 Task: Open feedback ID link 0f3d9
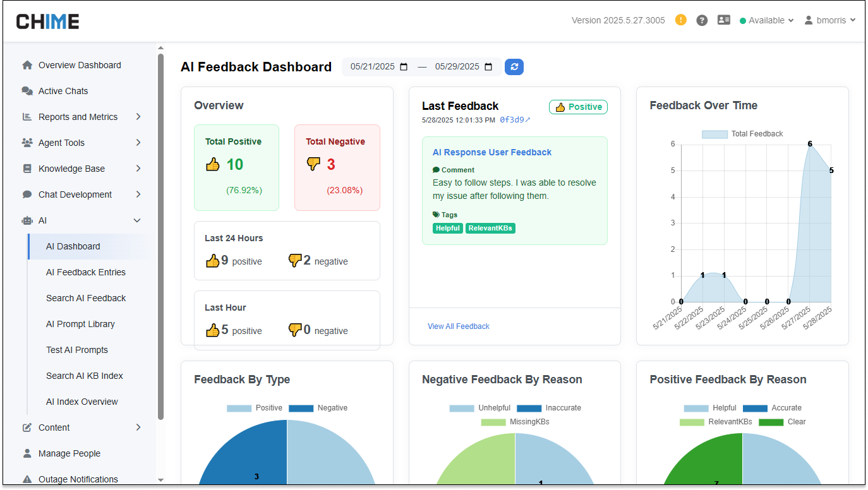(x=515, y=119)
